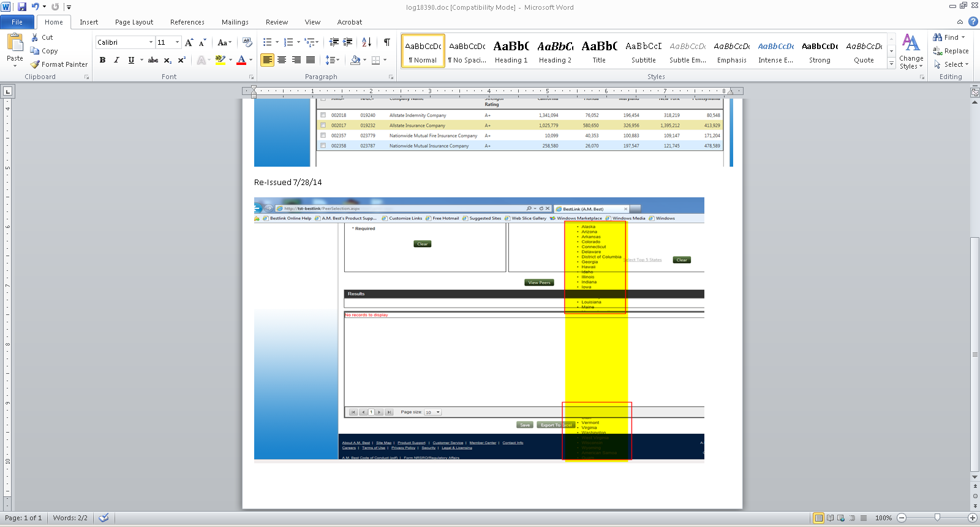Click the Multilevel List icon
Image resolution: width=980 pixels, height=527 pixels.
(310, 42)
